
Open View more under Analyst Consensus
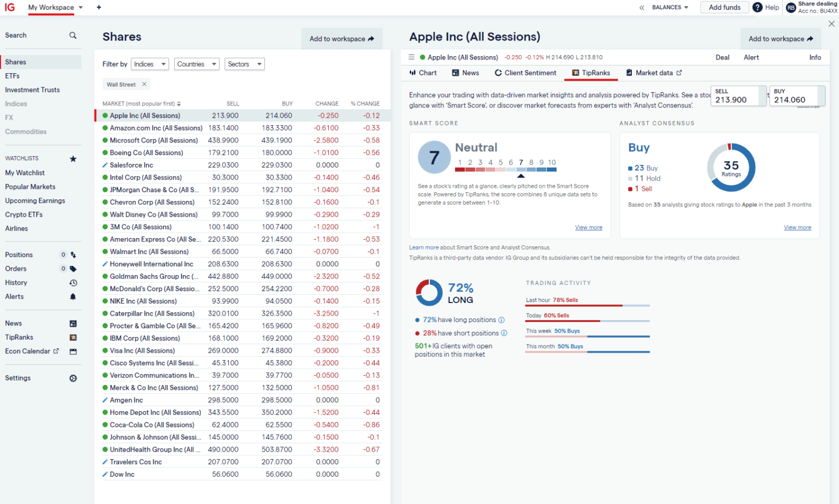pyautogui.click(x=797, y=227)
